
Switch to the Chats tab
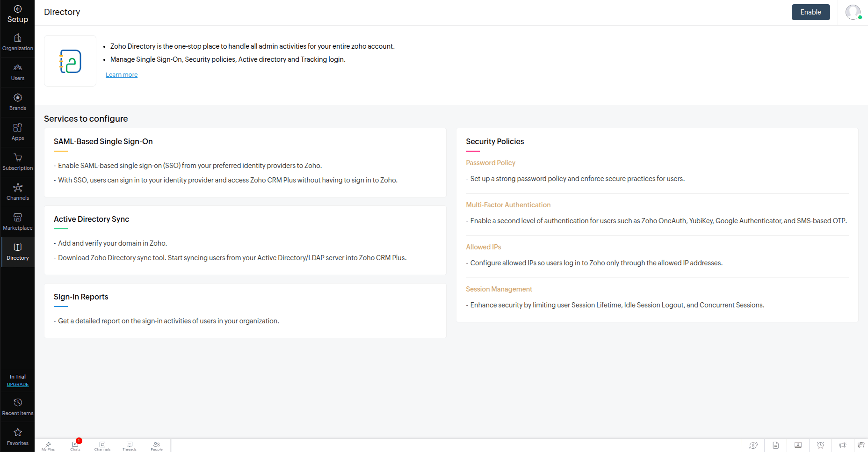[75, 445]
